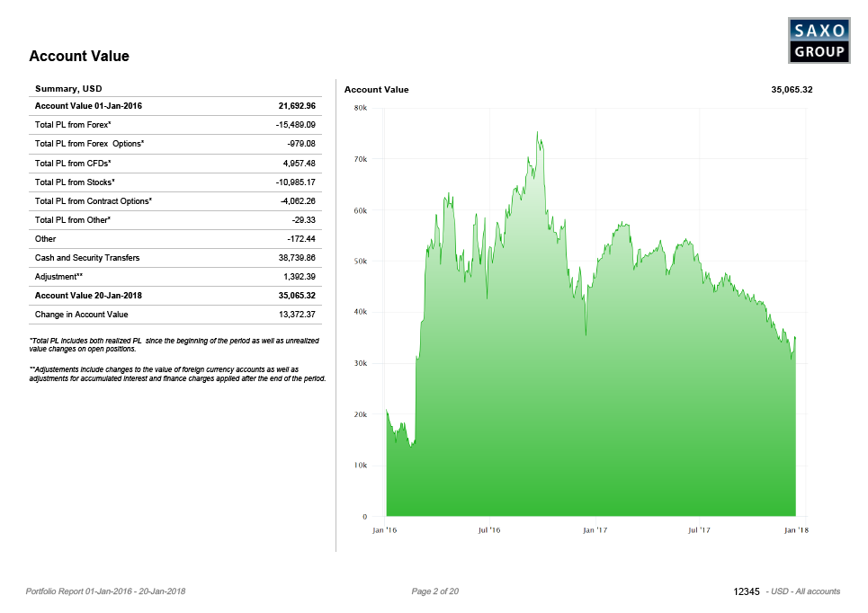This screenshot has height=613, width=868.
Task: Click the Page 2 of 20 footer text
Action: 434,591
